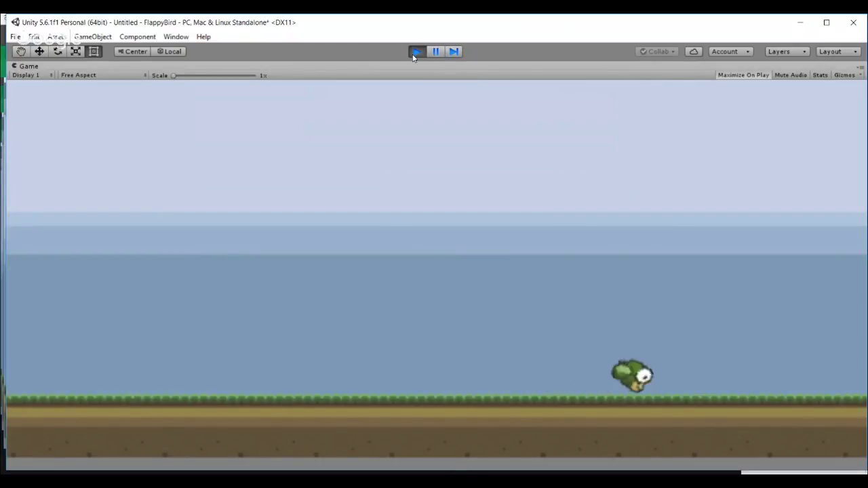The image size is (868, 488).
Task: Open the Layout dropdown
Action: point(837,52)
